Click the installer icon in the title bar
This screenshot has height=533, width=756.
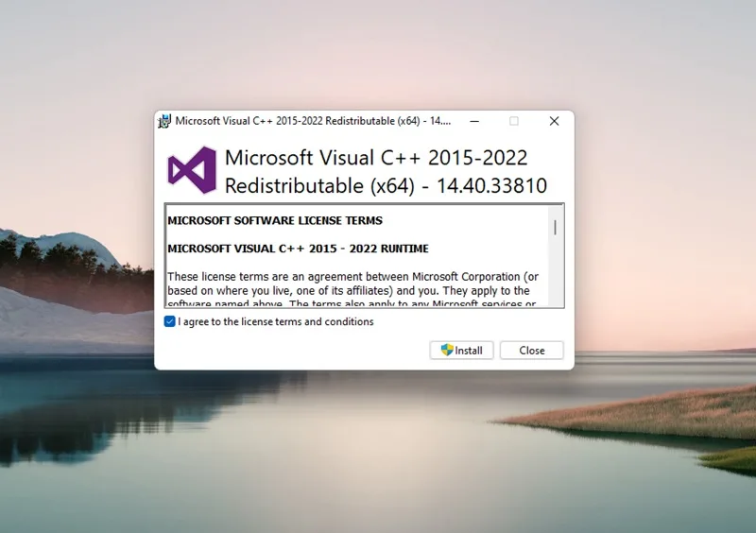[164, 121]
